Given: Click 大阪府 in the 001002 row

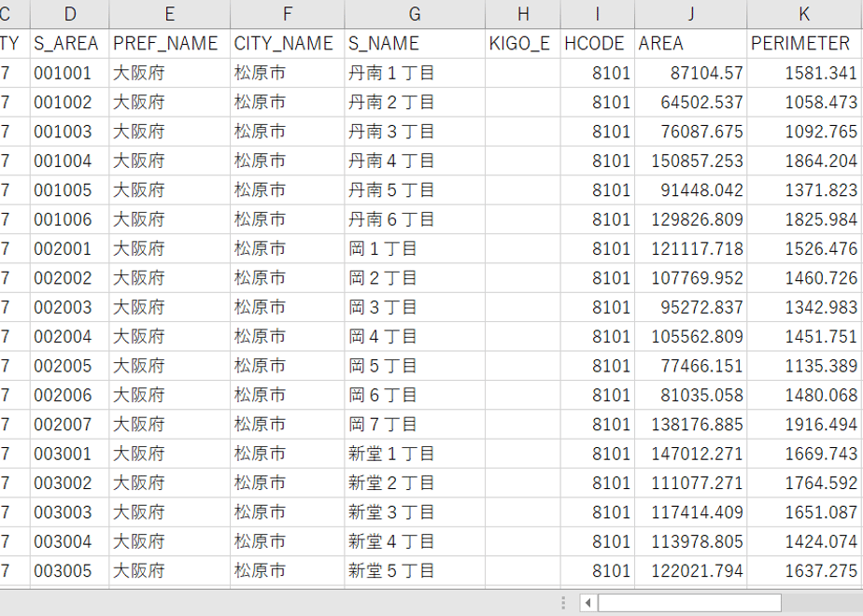Looking at the screenshot, I should [x=170, y=103].
